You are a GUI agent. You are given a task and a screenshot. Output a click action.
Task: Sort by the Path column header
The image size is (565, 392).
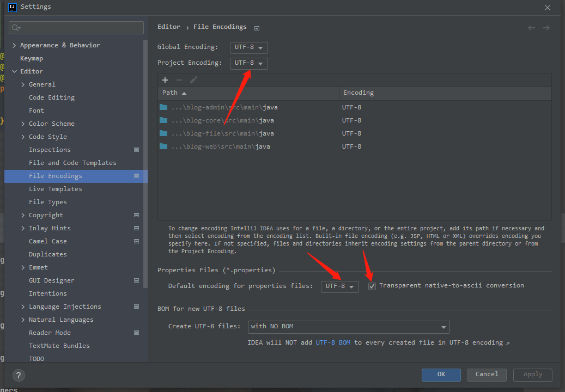tap(248, 93)
